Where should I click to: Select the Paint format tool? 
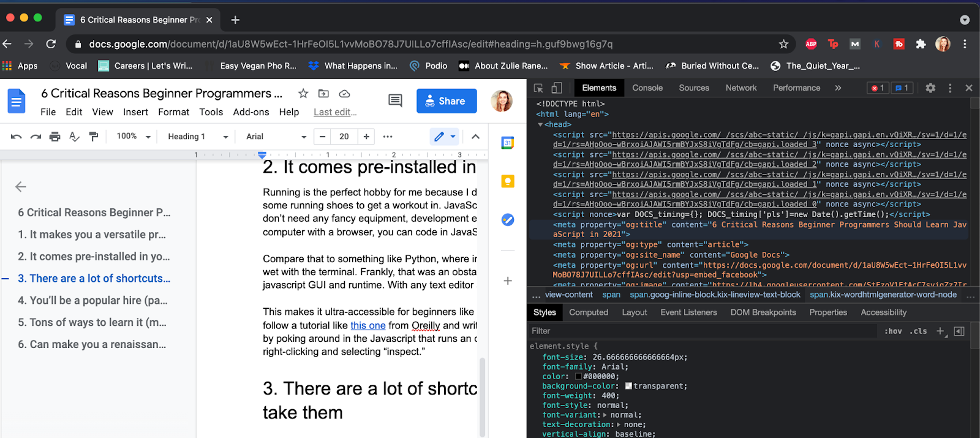(94, 137)
